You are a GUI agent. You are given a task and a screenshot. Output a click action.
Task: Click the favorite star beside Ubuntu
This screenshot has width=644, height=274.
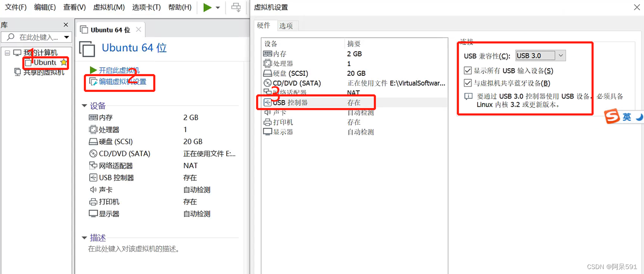(64, 62)
